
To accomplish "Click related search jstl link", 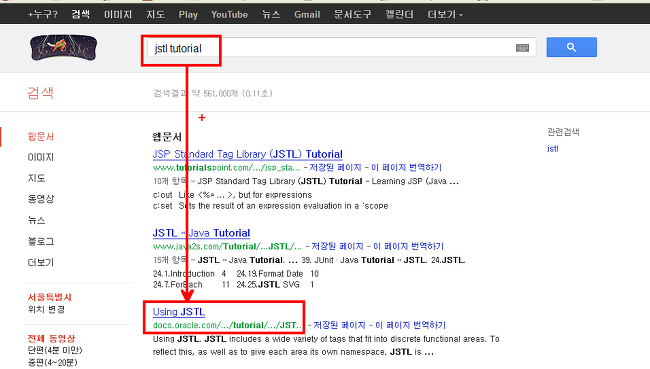I will (x=553, y=148).
